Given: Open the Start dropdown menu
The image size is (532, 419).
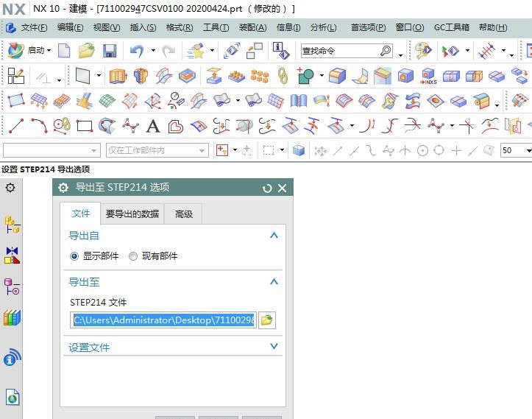Looking at the screenshot, I should point(39,50).
